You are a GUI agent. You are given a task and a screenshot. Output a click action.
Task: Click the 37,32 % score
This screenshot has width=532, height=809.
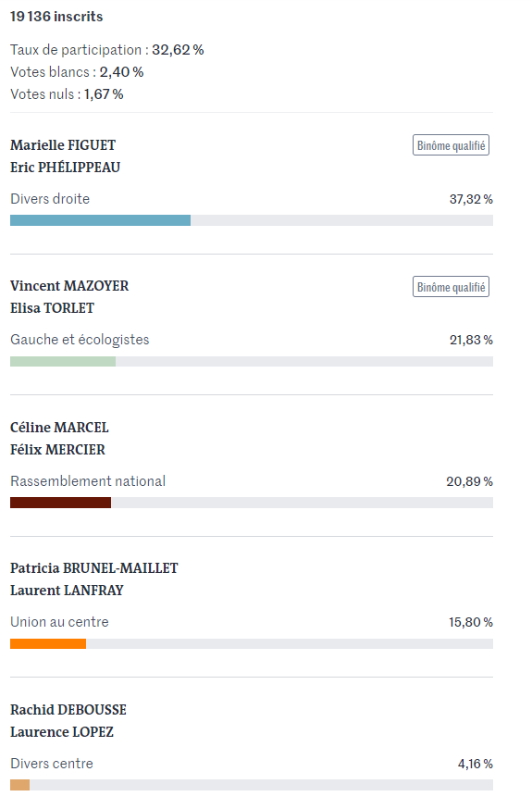[471, 199]
